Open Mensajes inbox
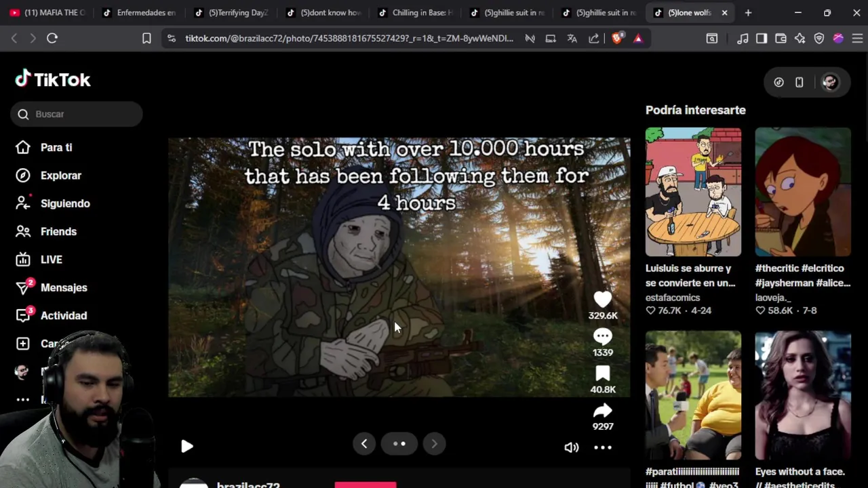Screen dimensions: 868x488 tap(64, 287)
